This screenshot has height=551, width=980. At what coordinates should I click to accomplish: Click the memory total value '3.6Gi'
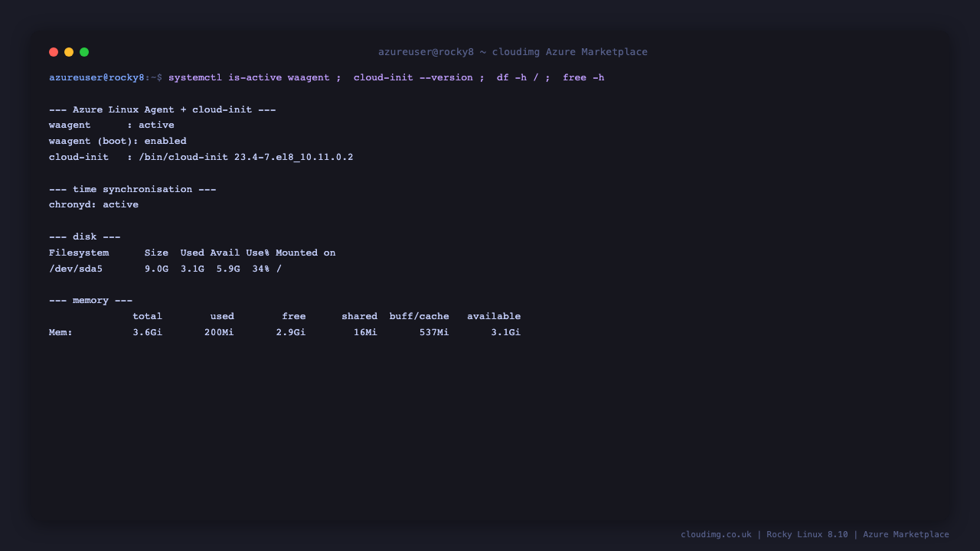(147, 332)
